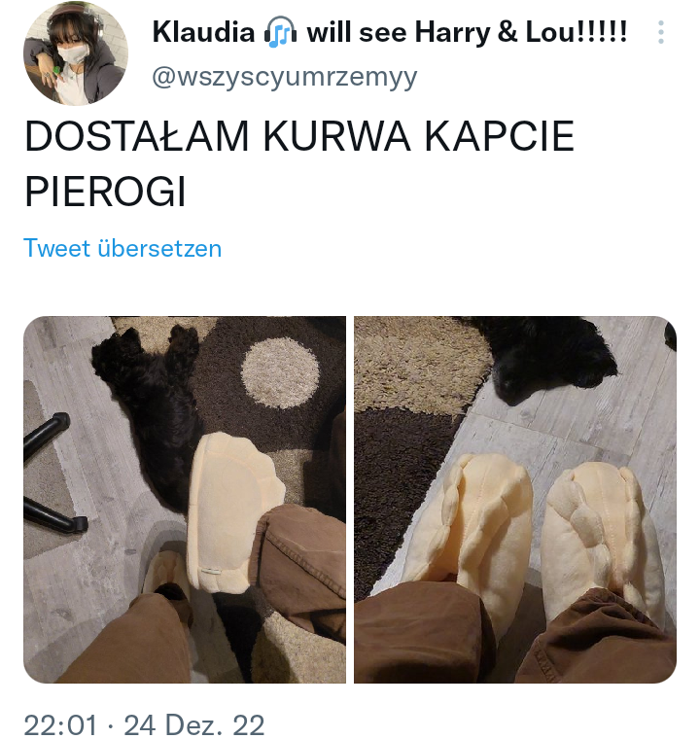Click "will see Harry & Lou!!!!!" name text
The image size is (700, 739).
(467, 33)
